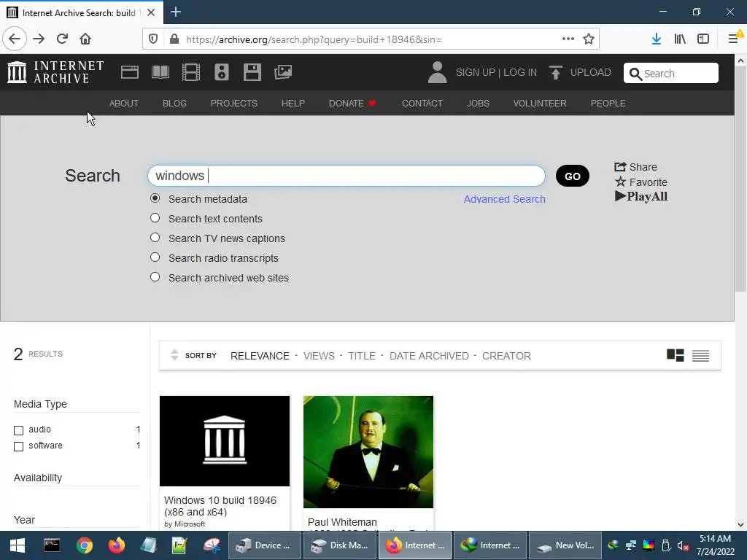Open HELP in the nav bar
Screen dimensions: 747x560
click(x=293, y=104)
